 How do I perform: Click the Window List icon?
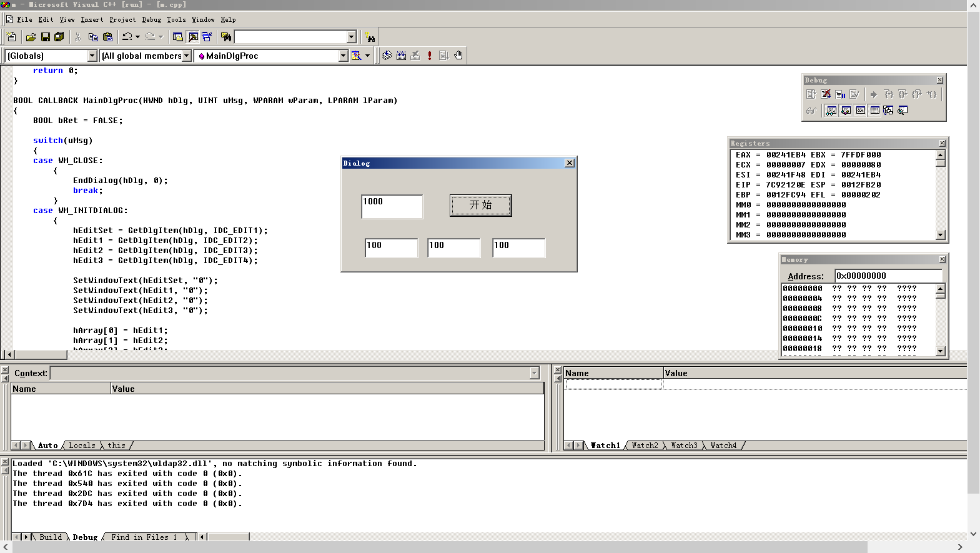(x=207, y=37)
